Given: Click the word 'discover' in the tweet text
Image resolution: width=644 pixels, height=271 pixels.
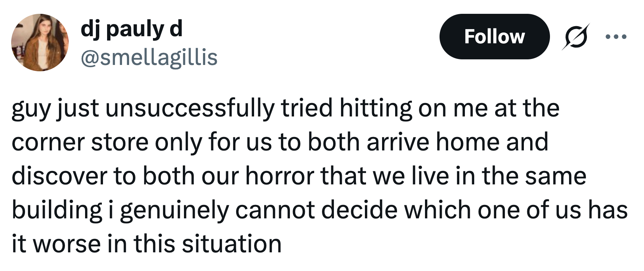Looking at the screenshot, I should (x=59, y=176).
